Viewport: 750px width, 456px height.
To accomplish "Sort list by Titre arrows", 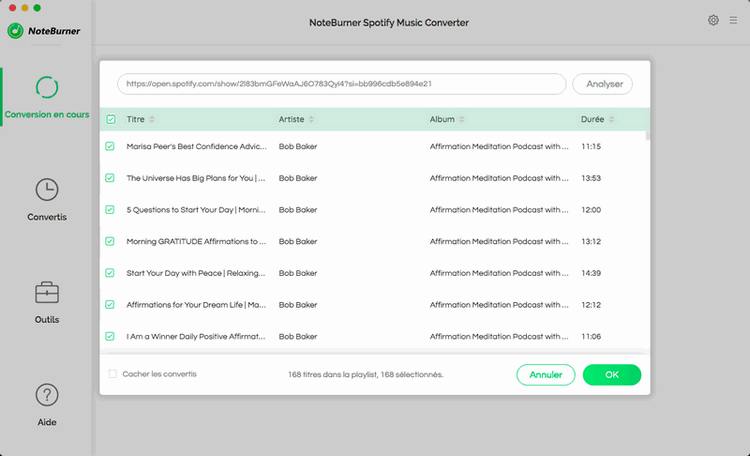I will [x=152, y=119].
